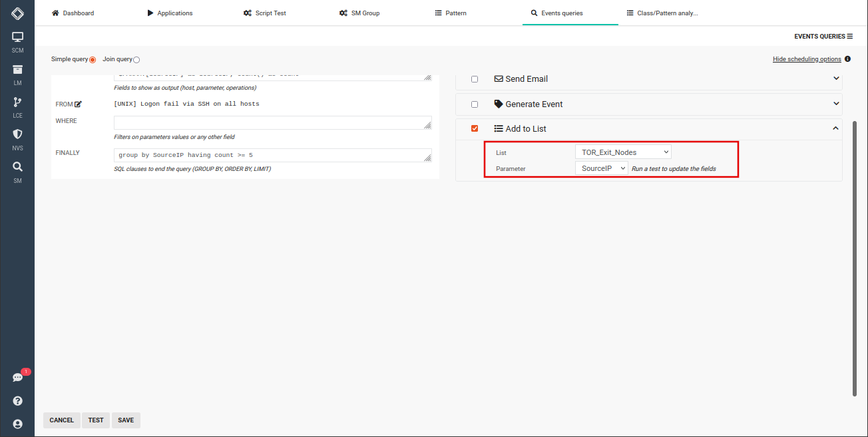Disable the Add to List checkbox
The image size is (868, 437).
pos(475,128)
